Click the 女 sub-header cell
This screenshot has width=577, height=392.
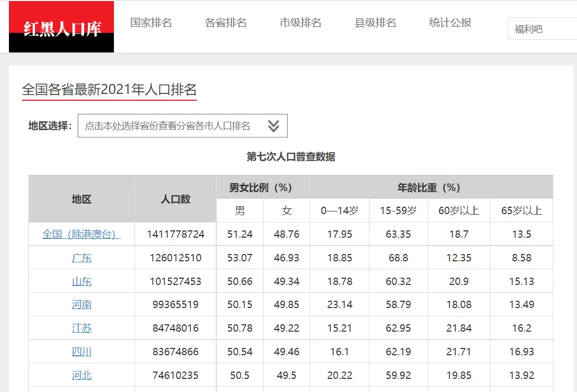coord(287,211)
